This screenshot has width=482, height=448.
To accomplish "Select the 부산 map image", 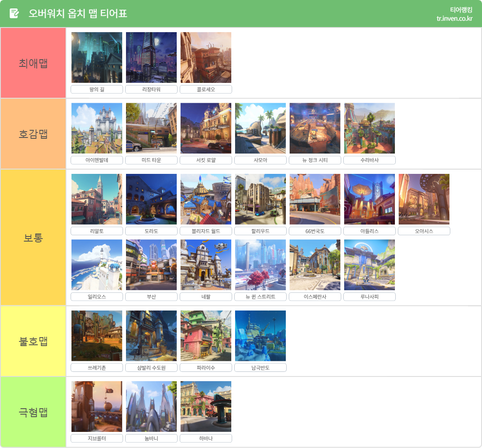I will tap(151, 265).
